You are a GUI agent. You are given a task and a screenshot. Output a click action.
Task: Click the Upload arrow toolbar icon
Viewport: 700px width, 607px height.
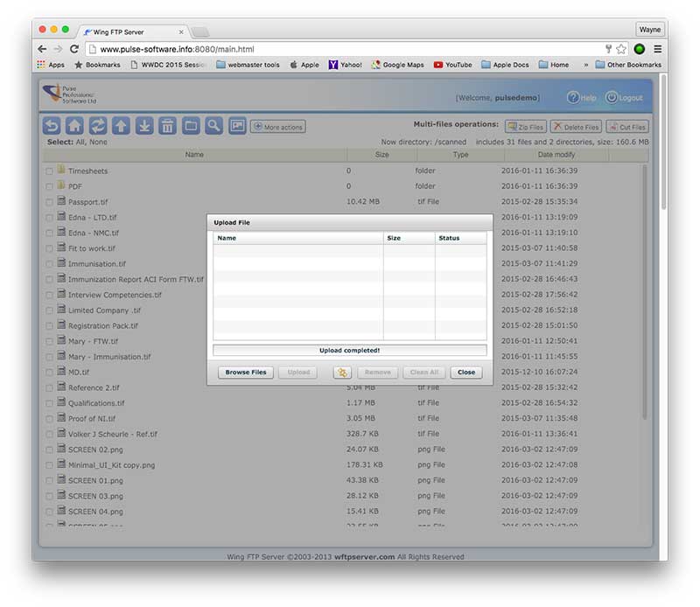(121, 126)
